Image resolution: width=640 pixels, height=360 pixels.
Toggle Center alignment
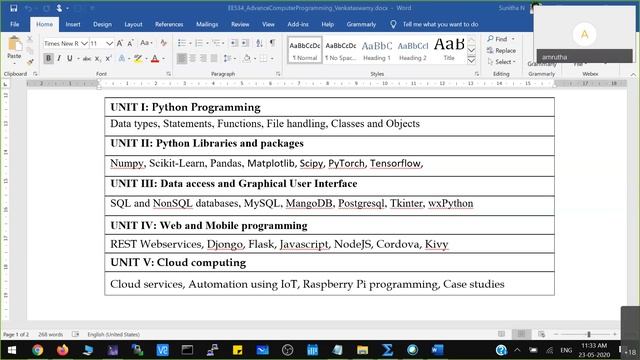pyautogui.click(x=193, y=59)
